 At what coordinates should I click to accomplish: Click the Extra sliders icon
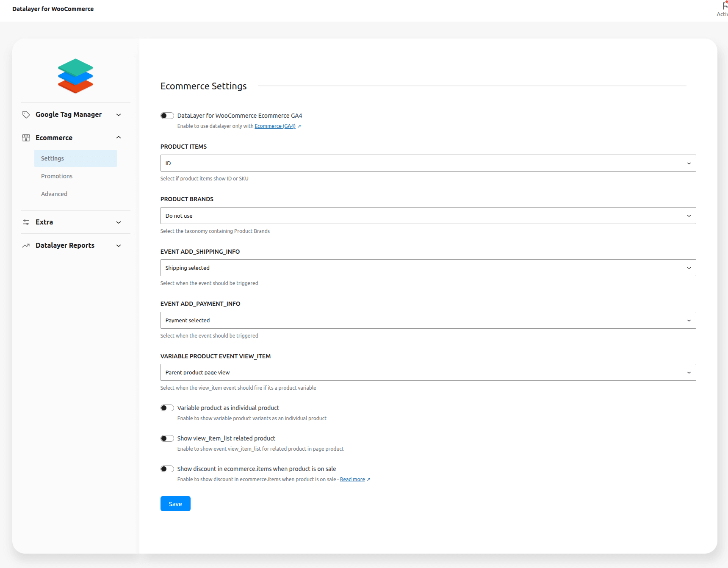(x=26, y=222)
